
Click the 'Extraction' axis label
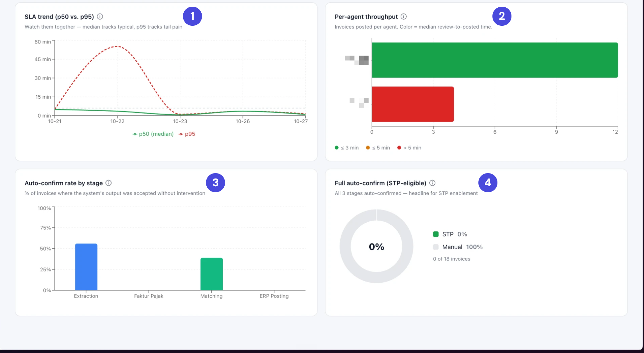(86, 296)
